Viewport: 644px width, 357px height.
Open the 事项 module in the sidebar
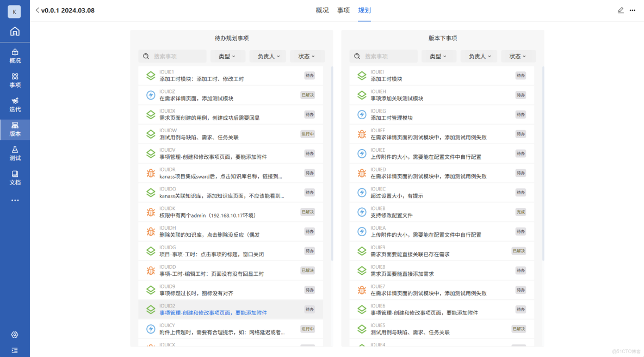tap(15, 81)
